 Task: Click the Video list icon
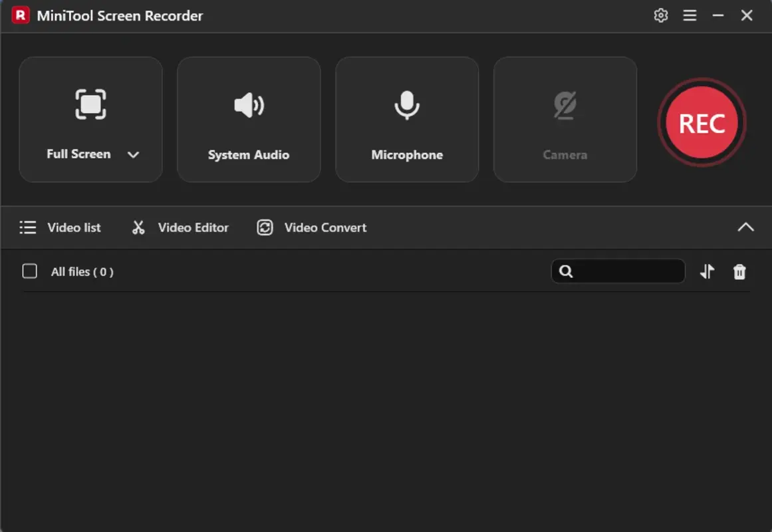28,227
